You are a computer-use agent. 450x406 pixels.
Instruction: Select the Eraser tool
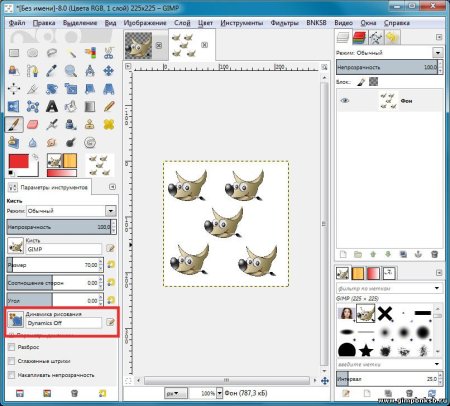(33, 125)
